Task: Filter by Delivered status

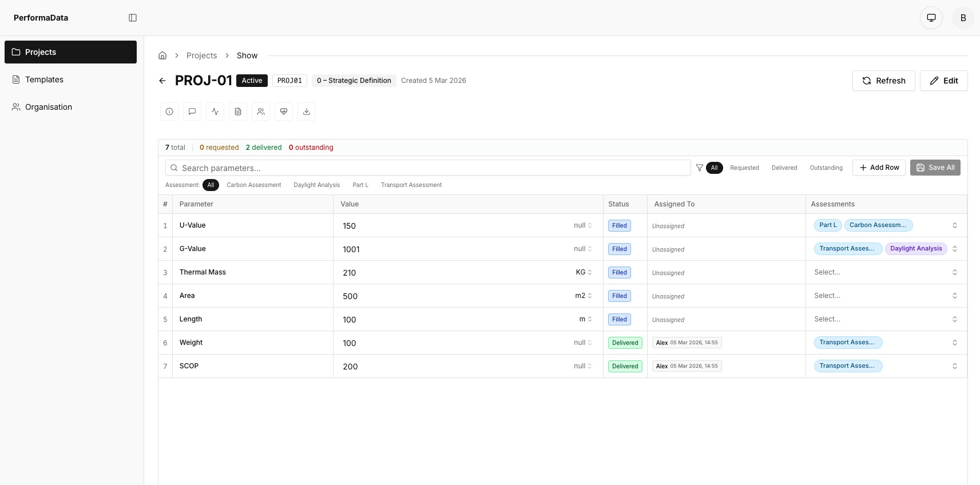Action: [784, 168]
